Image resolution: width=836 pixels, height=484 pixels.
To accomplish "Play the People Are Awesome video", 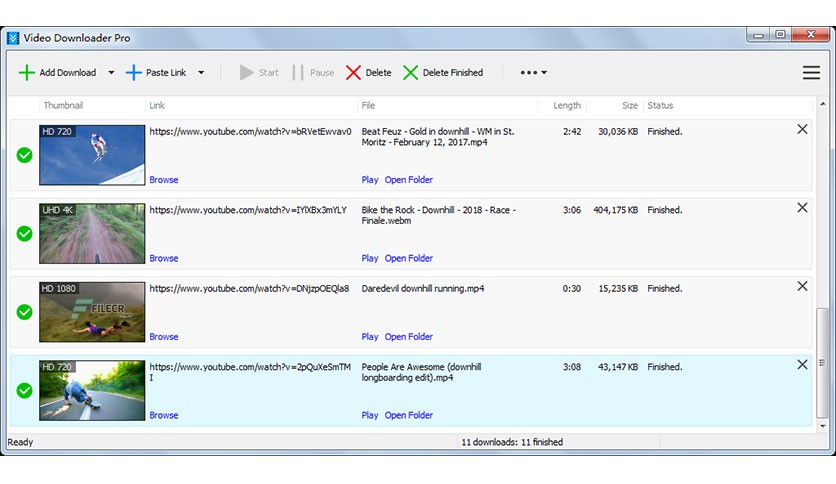I will click(369, 415).
